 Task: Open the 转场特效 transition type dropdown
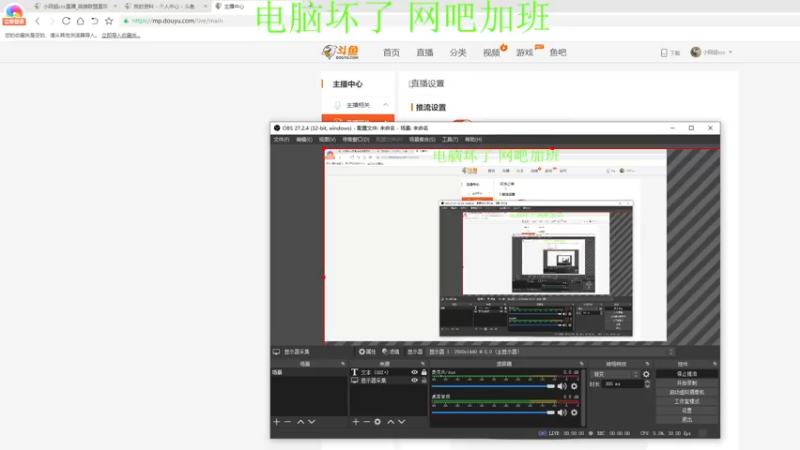pos(615,374)
